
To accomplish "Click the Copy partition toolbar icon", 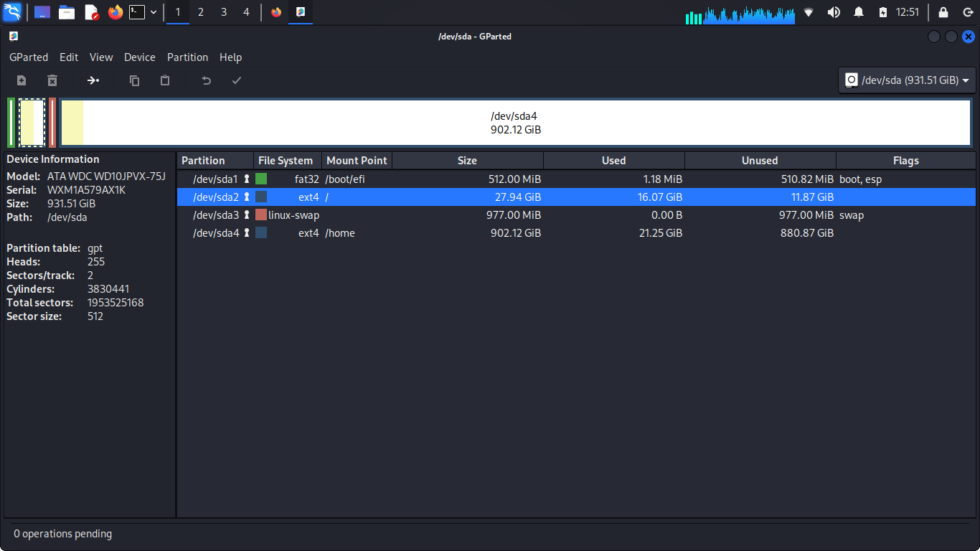I will click(134, 80).
